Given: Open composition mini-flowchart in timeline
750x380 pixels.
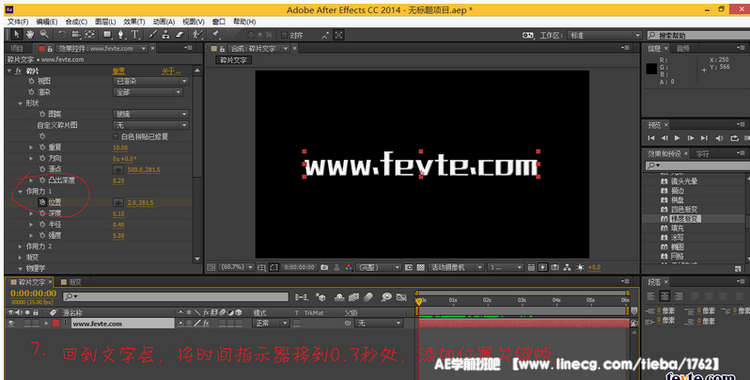Looking at the screenshot, I should point(302,297).
